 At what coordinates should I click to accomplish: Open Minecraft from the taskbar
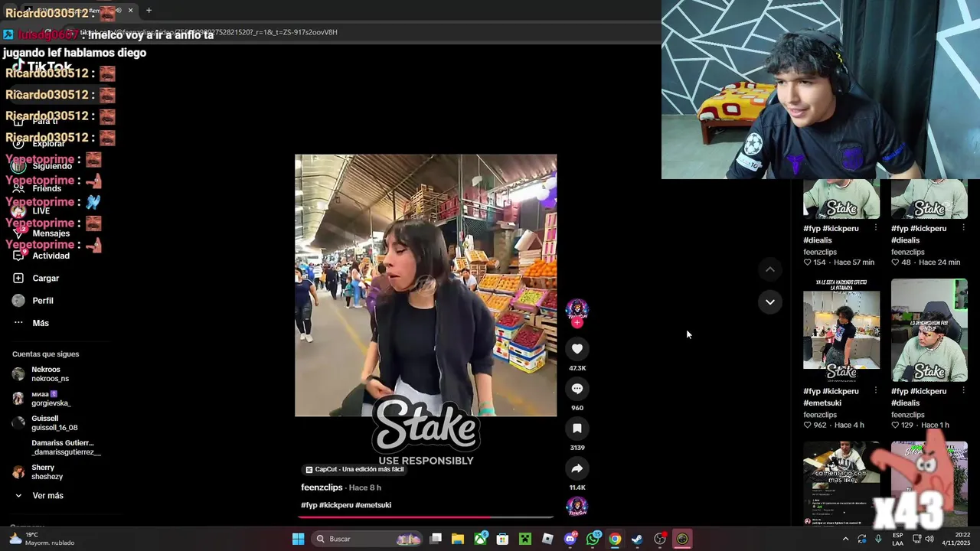pyautogui.click(x=525, y=539)
